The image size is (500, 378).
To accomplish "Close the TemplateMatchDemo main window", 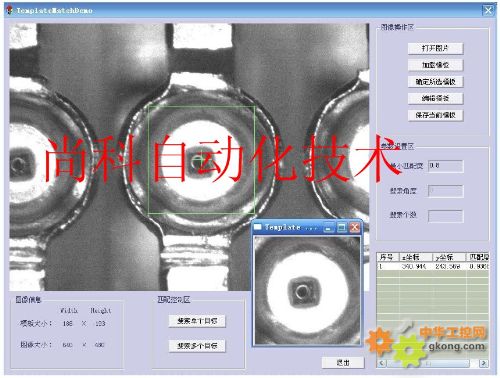I will click(488, 10).
